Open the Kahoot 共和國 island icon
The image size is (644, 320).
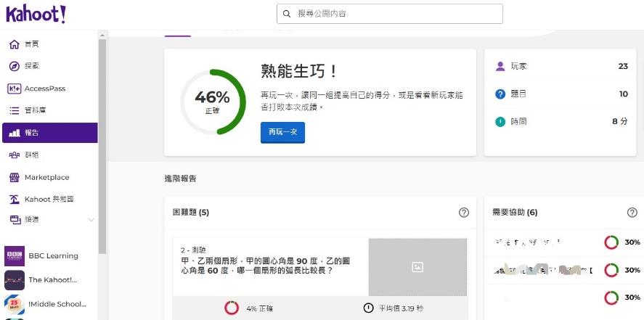(x=15, y=200)
